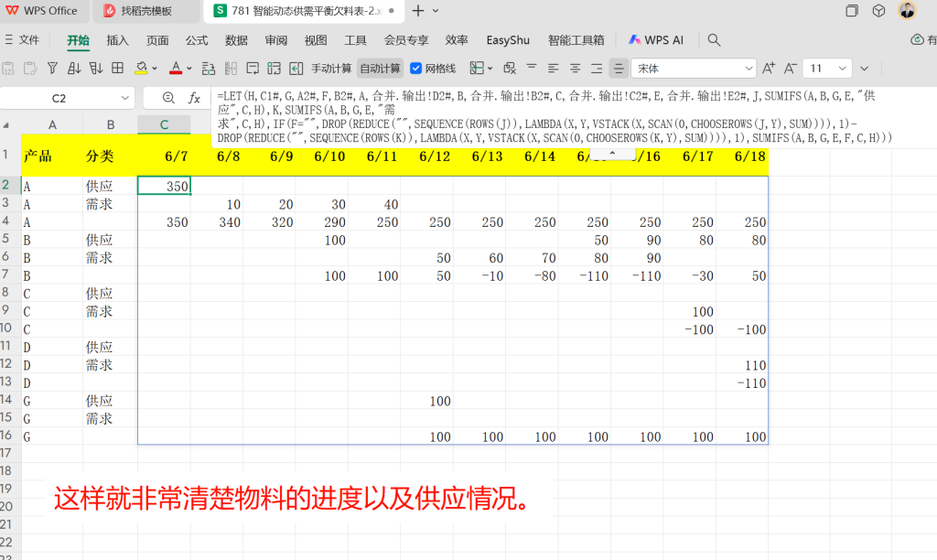Align text left
This screenshot has height=560, width=937.
pos(554,68)
